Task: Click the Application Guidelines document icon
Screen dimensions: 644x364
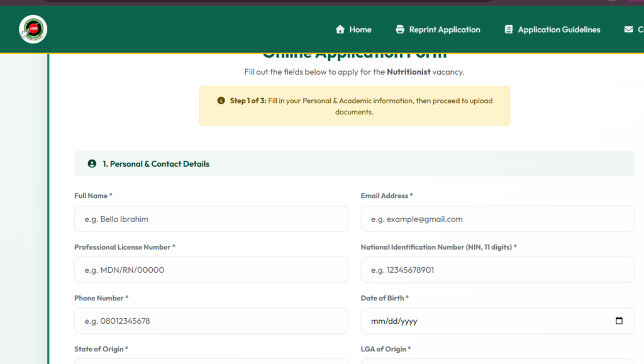Action: 508,30
